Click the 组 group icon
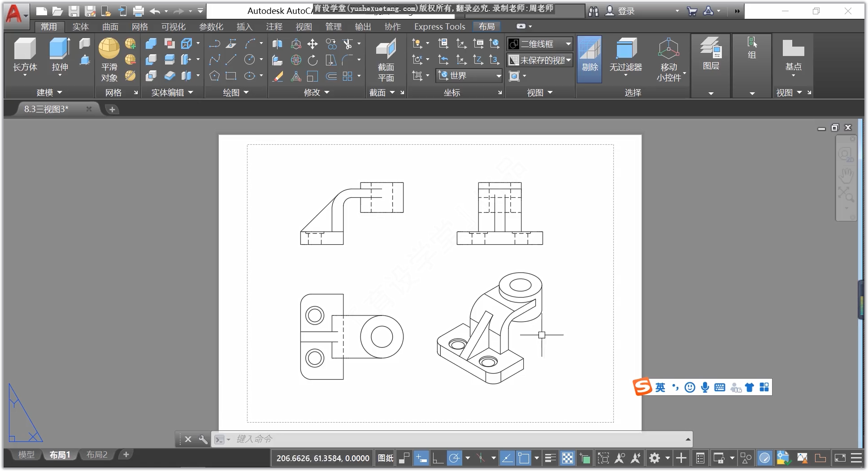The height and width of the screenshot is (471, 868). point(752,48)
